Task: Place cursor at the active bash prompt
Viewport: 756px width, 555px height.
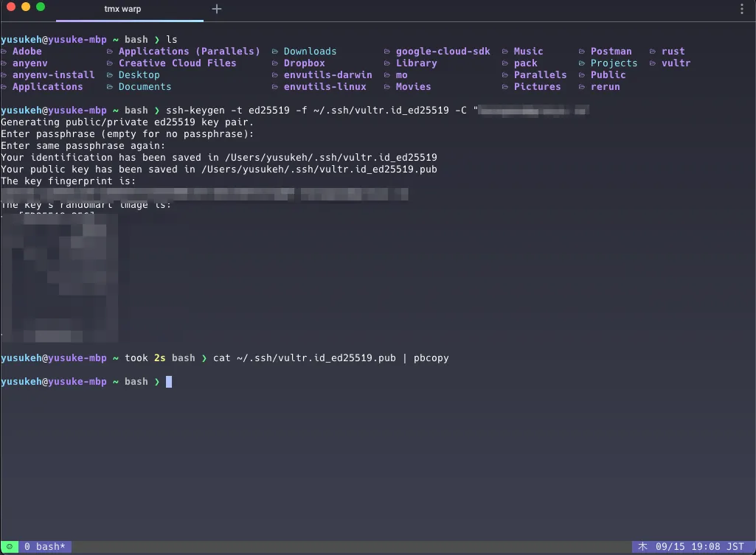Action: (x=169, y=382)
